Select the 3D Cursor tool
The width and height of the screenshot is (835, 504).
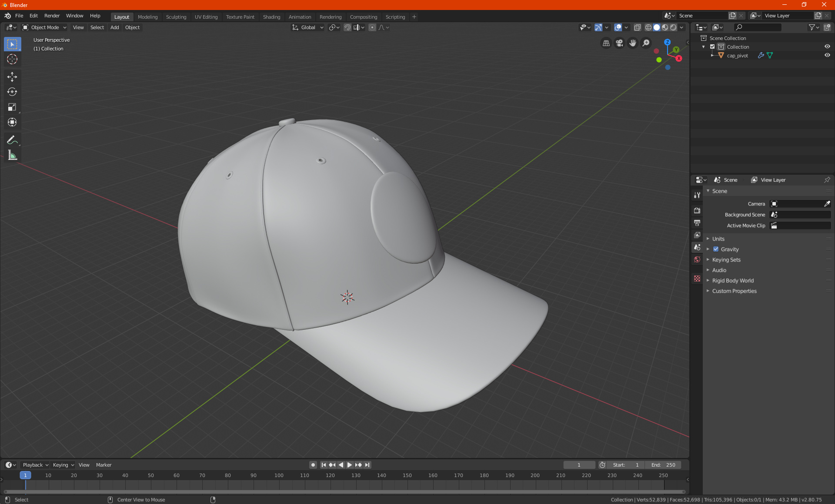pyautogui.click(x=12, y=59)
